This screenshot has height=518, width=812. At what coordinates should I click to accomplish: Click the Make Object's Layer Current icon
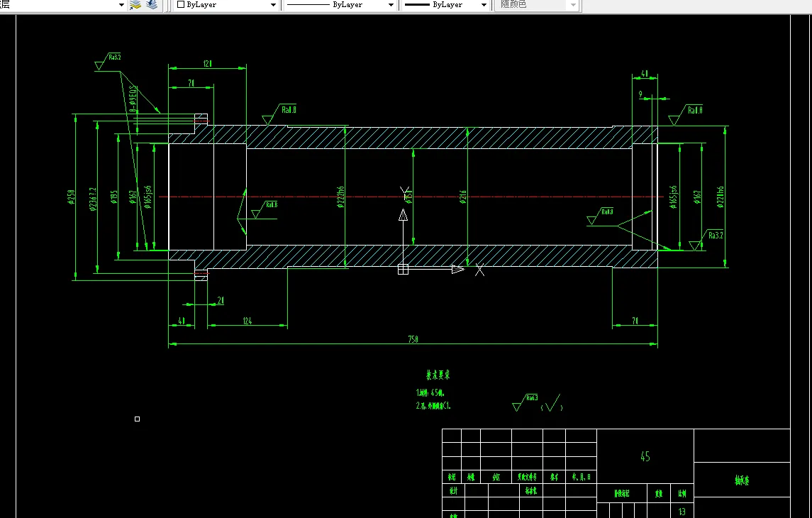pyautogui.click(x=135, y=5)
